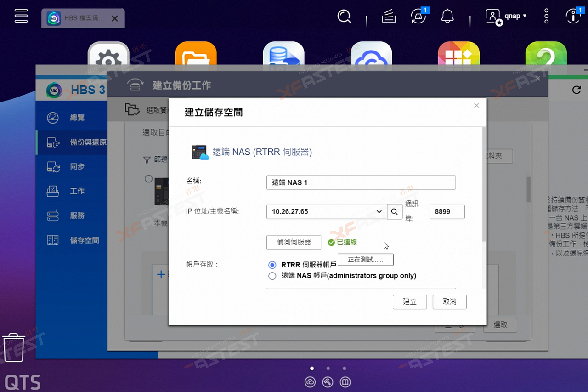The image size is (588, 392).
Task: Select the RTRR 伺服器帳戶 radio button
Action: (x=272, y=265)
